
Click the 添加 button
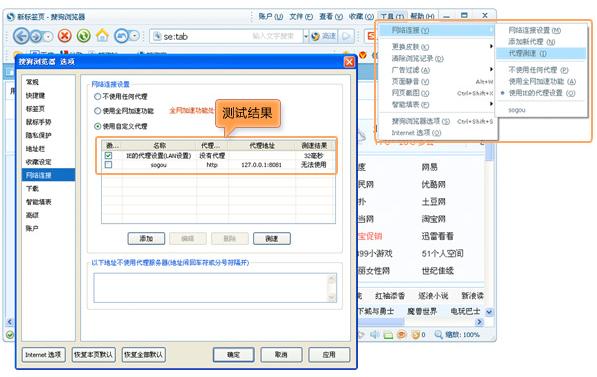(x=146, y=239)
